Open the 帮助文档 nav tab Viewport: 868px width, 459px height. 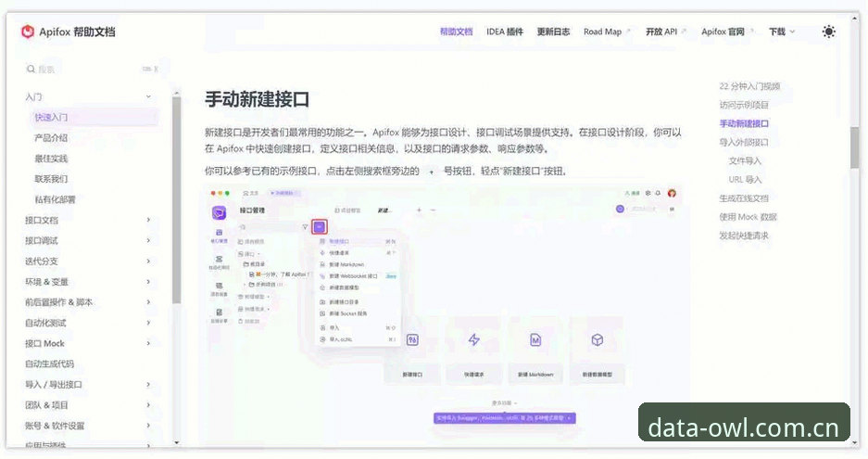tap(456, 32)
